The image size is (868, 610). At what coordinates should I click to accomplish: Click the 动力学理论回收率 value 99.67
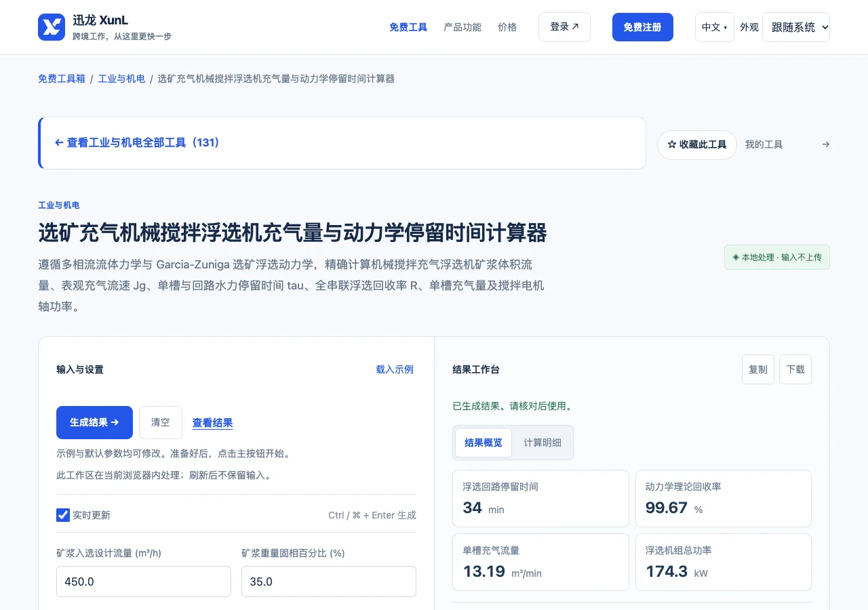point(666,508)
